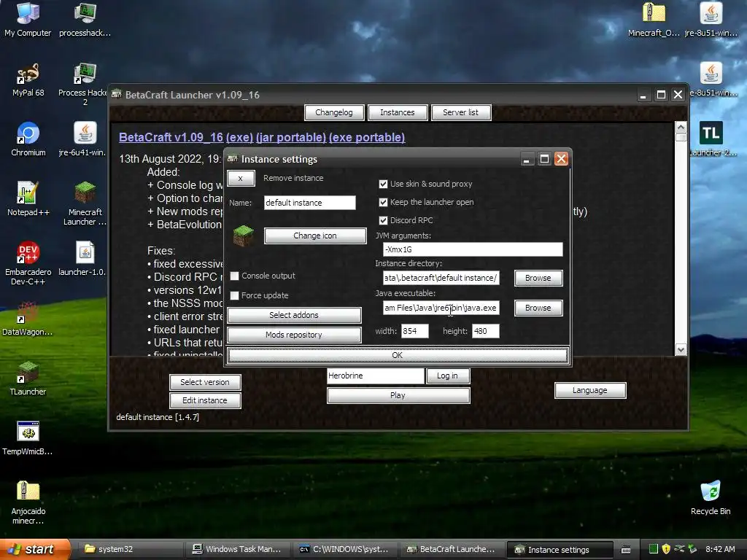Open the Anjocaido minecr archive icon
Image resolution: width=747 pixels, height=560 pixels.
28,502
